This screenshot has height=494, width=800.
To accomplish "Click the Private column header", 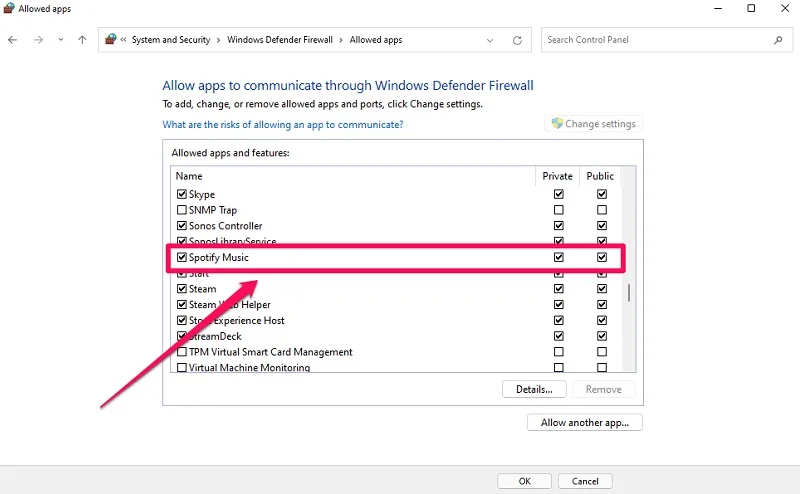I will pos(557,176).
